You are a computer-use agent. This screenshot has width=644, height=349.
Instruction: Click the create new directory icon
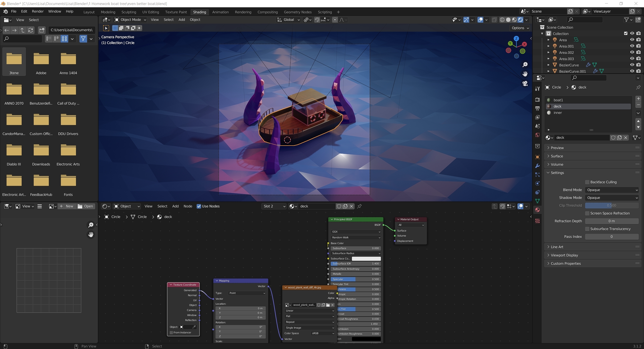click(42, 30)
